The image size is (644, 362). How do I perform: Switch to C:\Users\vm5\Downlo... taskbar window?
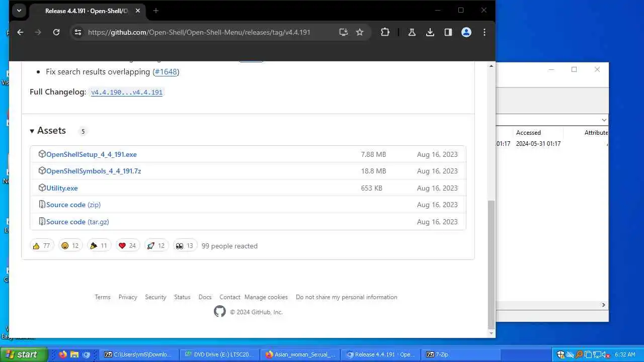click(140, 354)
